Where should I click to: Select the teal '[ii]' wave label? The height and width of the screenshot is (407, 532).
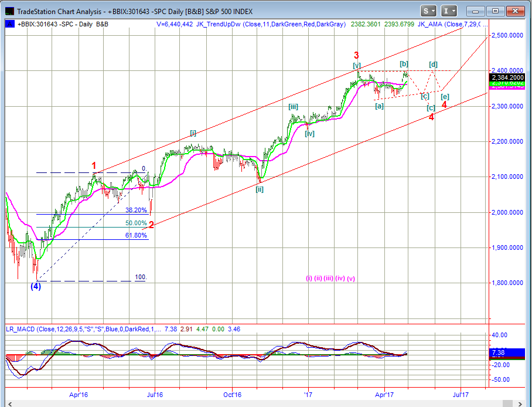pos(260,189)
